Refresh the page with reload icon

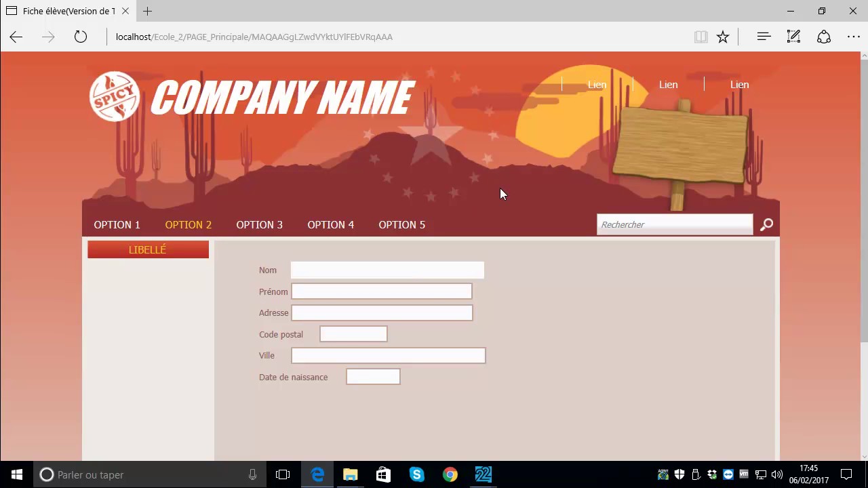[x=81, y=37]
